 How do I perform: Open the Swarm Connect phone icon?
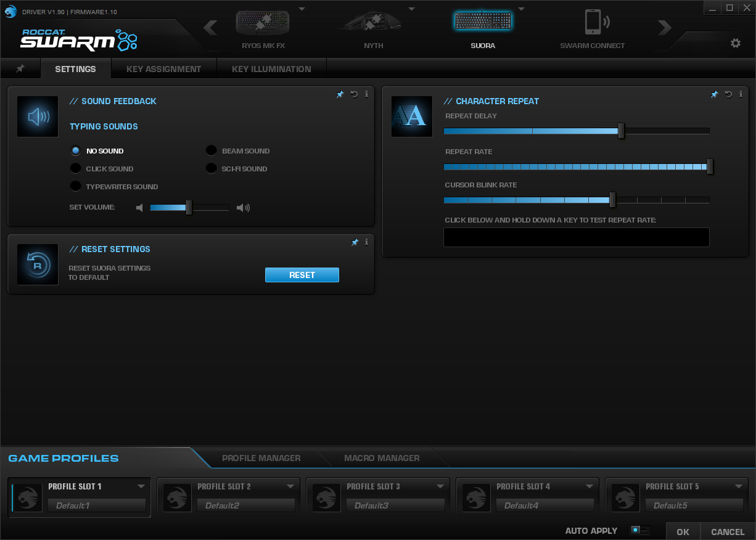[x=596, y=22]
